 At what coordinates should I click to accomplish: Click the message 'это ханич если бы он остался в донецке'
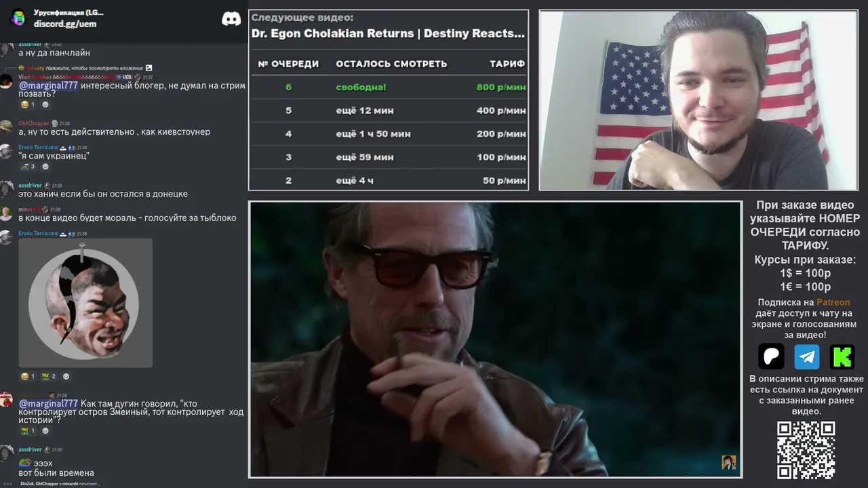click(x=103, y=194)
